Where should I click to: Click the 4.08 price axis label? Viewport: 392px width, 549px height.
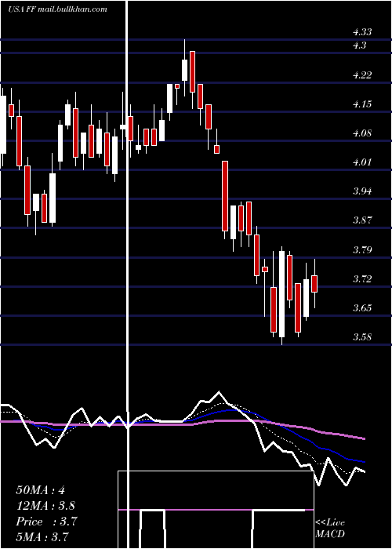[362, 133]
